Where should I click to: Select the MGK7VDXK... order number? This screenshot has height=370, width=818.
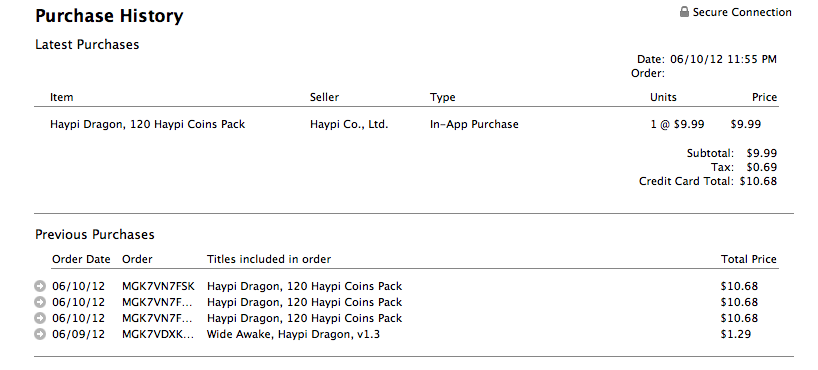(x=158, y=334)
